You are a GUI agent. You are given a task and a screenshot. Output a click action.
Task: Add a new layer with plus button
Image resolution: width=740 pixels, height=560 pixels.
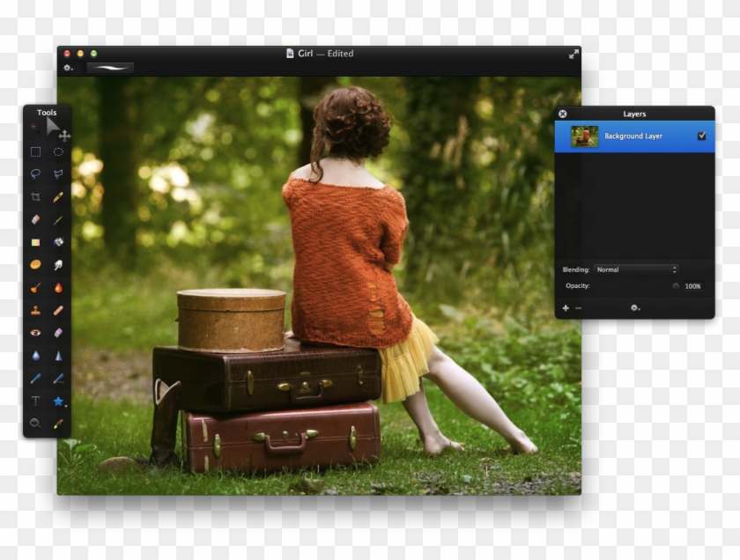[x=566, y=308]
